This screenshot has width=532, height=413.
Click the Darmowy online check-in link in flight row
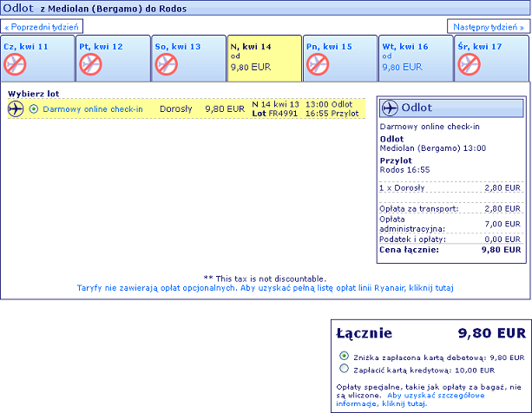(x=93, y=109)
